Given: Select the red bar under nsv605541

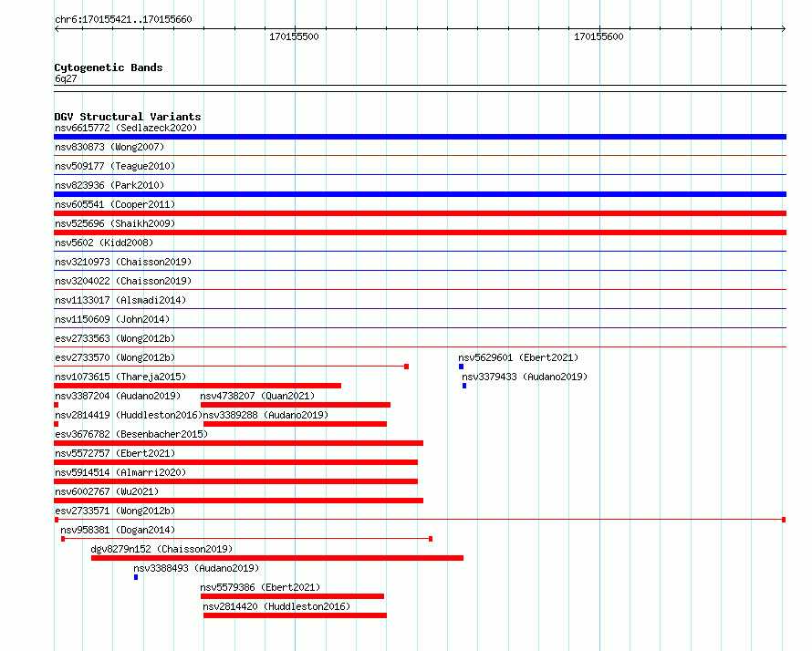Looking at the screenshot, I should coord(420,213).
